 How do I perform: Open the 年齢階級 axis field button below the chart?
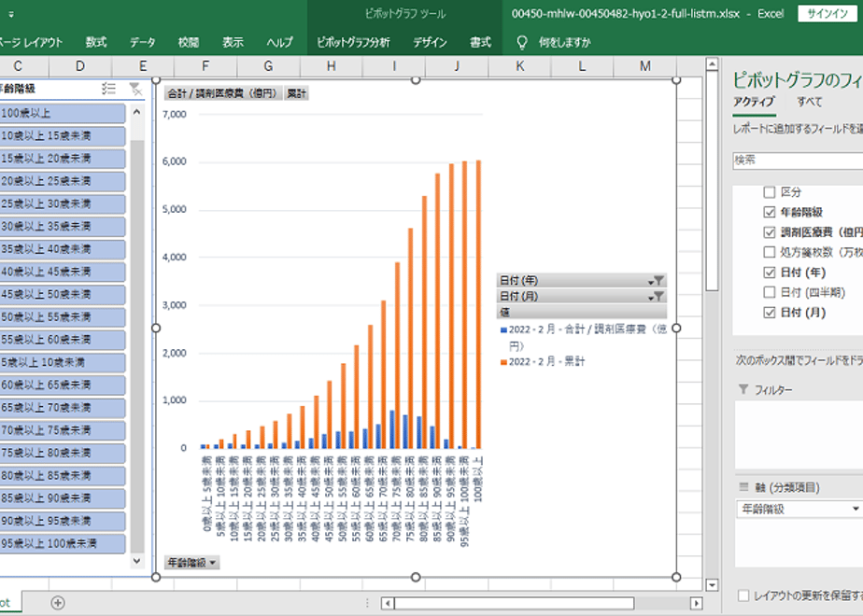(191, 563)
